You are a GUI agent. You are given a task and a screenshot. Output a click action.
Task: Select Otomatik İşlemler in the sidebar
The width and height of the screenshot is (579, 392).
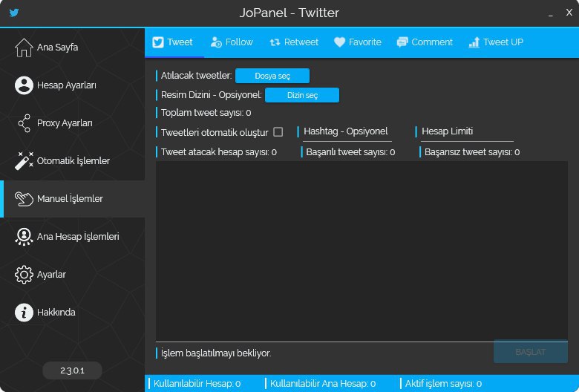[73, 160]
